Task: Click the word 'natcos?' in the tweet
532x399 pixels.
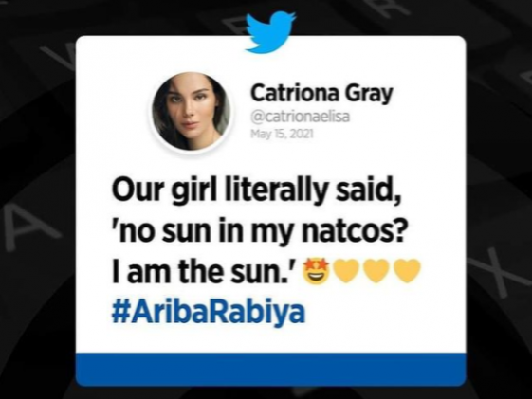Action: [x=355, y=233]
